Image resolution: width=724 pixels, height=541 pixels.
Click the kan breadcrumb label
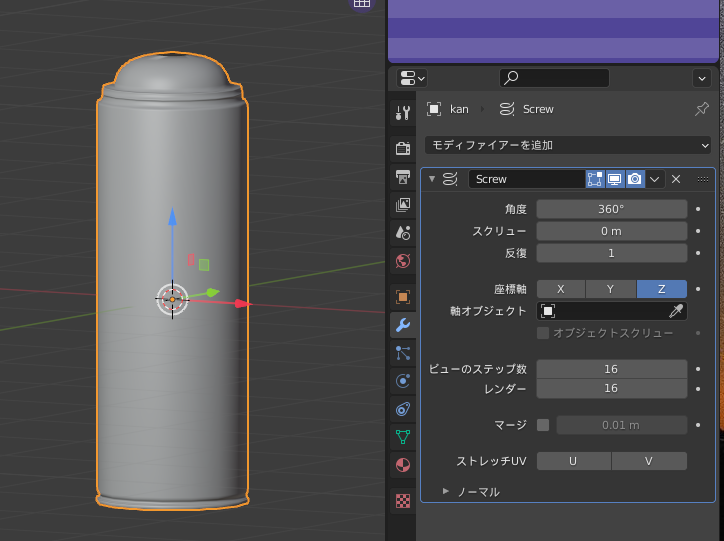click(x=459, y=109)
